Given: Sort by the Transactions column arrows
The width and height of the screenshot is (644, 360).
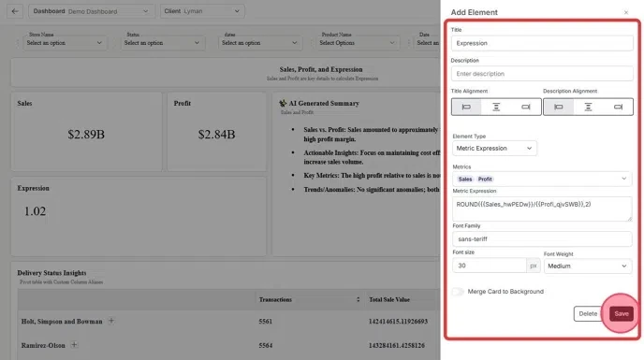Looking at the screenshot, I should (x=359, y=299).
